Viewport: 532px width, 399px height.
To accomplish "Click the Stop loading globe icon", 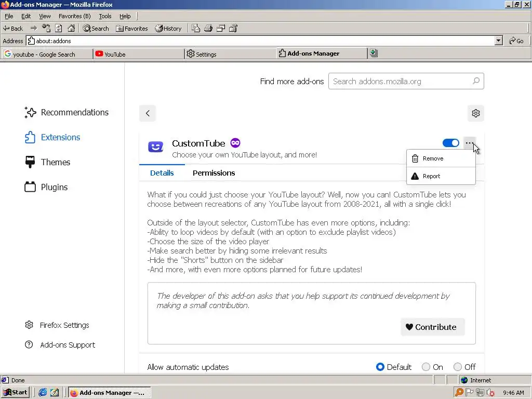I will [46, 28].
